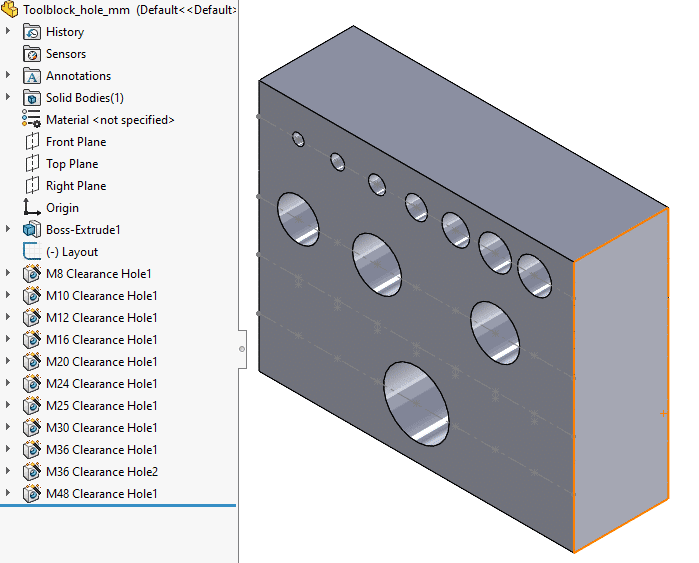Image resolution: width=699 pixels, height=563 pixels.
Task: Click the M25 Clearance Hole1 wizard icon
Action: pyautogui.click(x=32, y=406)
